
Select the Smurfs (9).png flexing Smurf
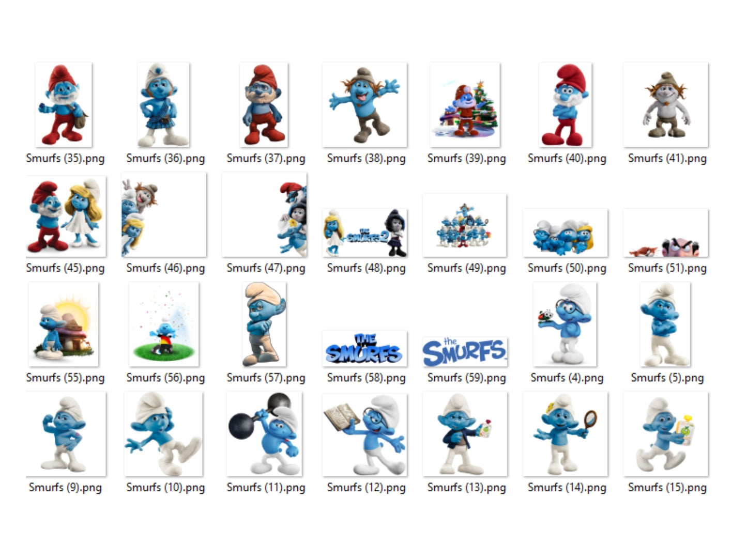click(x=66, y=434)
